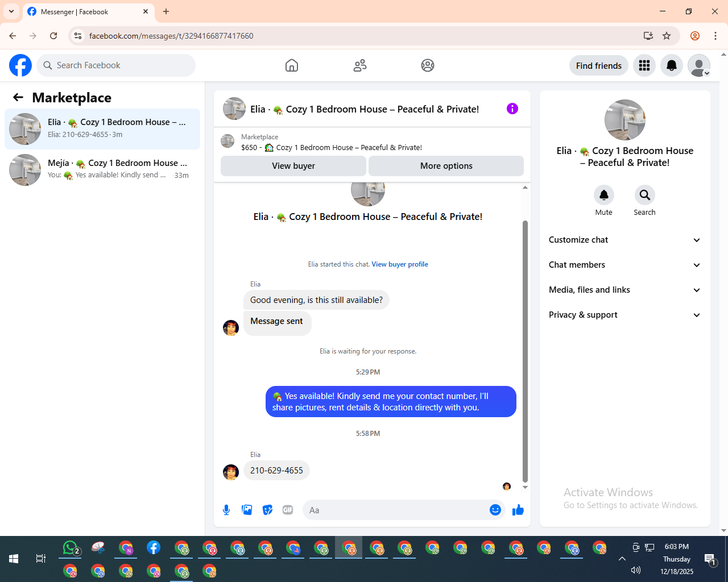Screen dimensions: 728x582
Task: Click the chat scrollbar thumb
Action: point(525,351)
